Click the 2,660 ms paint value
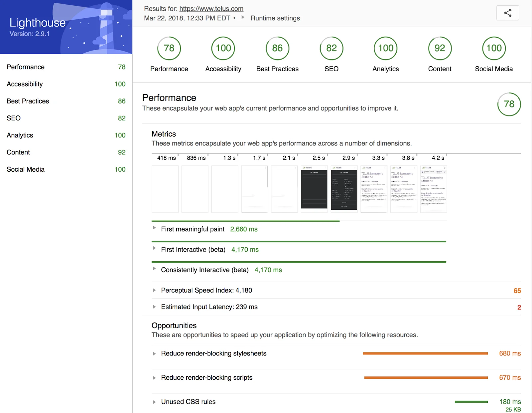This screenshot has height=413, width=532. [244, 229]
